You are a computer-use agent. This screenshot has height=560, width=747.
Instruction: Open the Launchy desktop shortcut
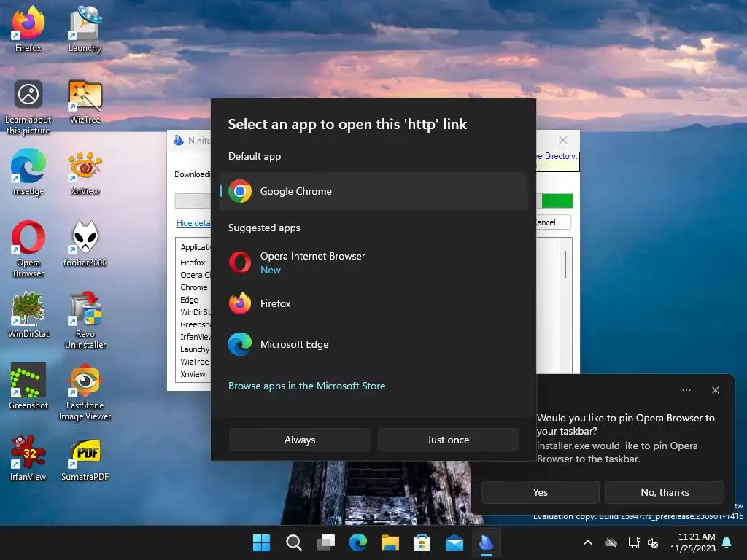pos(85,28)
